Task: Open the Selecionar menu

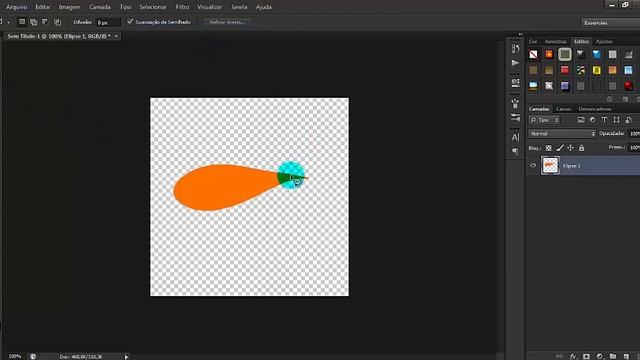Action: (153, 7)
